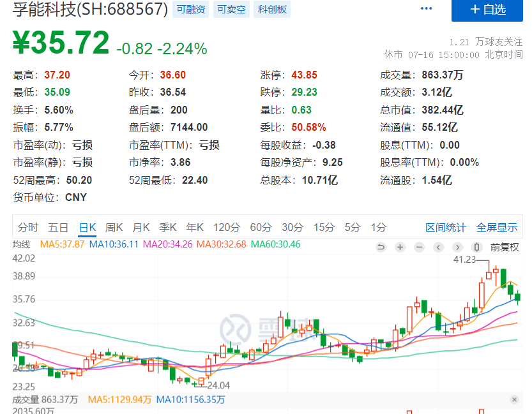This screenshot has width=532, height=414.
Task: Click the volume MA10:1156.35万 label
Action: click(190, 400)
